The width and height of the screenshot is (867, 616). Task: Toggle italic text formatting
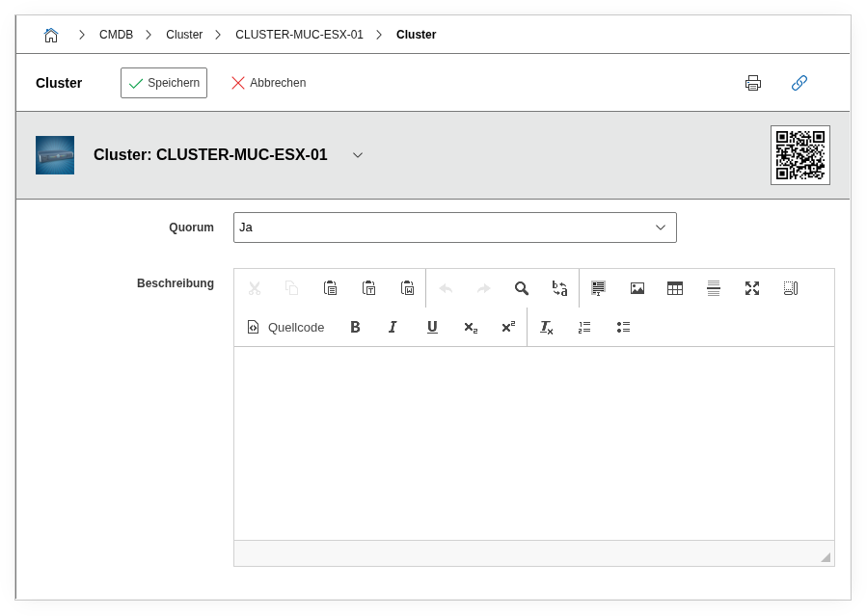click(x=393, y=327)
